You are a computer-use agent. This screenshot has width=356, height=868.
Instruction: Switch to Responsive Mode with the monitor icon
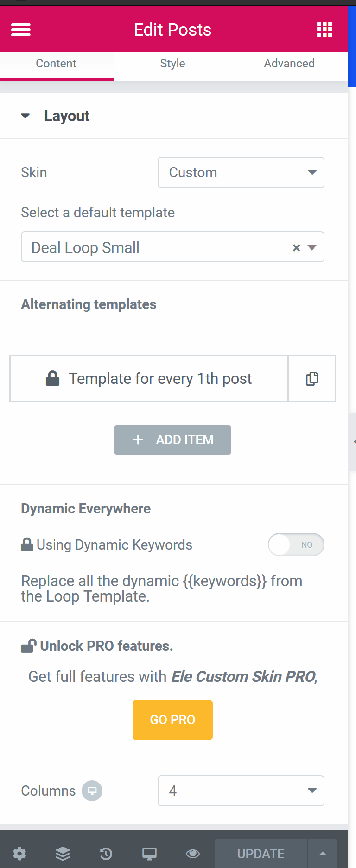(149, 853)
